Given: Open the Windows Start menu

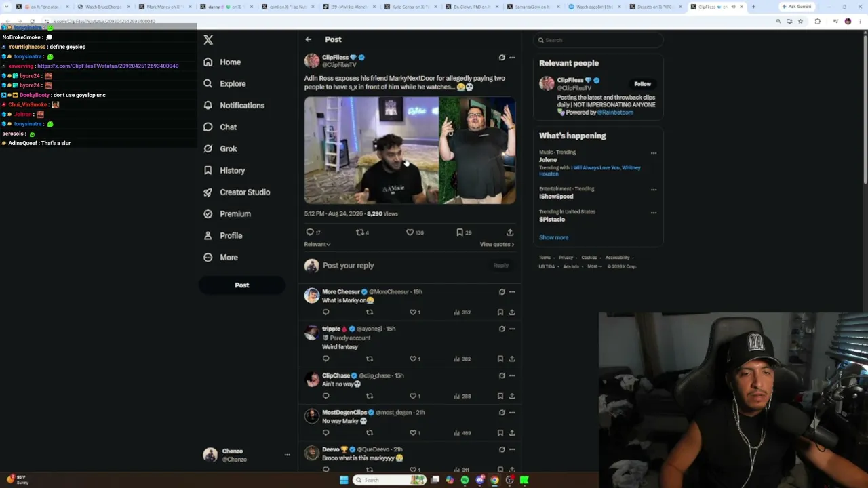Looking at the screenshot, I should tap(344, 480).
